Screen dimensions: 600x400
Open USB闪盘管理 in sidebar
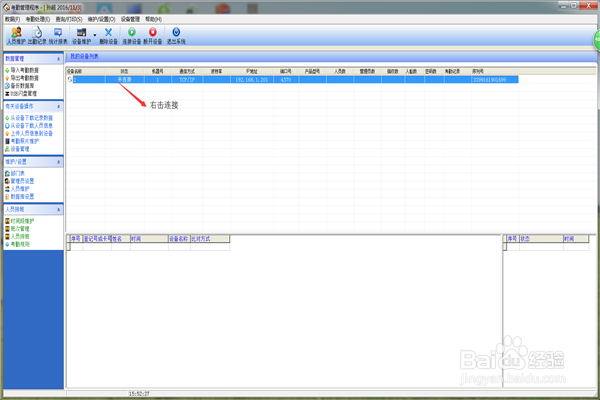23,93
